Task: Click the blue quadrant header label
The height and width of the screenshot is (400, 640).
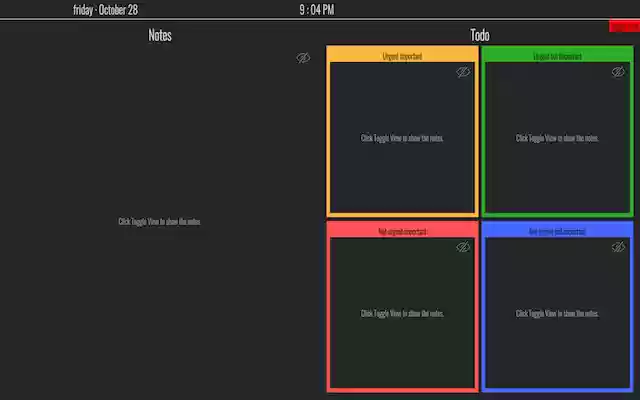Action: (x=557, y=231)
